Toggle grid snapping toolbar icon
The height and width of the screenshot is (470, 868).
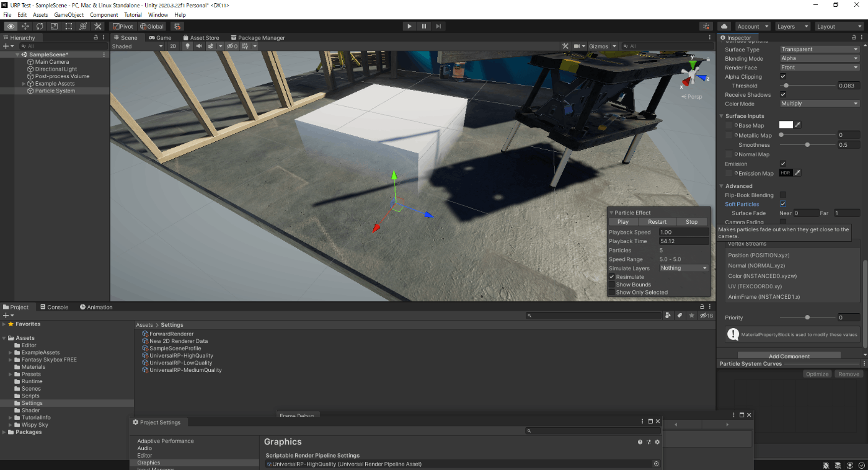click(177, 27)
